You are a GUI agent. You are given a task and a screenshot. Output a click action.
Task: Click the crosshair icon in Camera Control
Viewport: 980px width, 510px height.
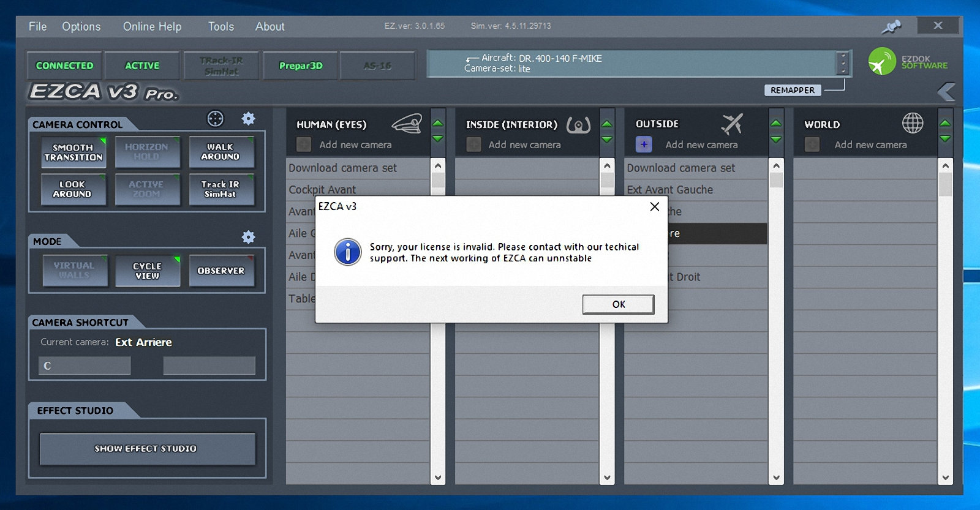(x=216, y=119)
